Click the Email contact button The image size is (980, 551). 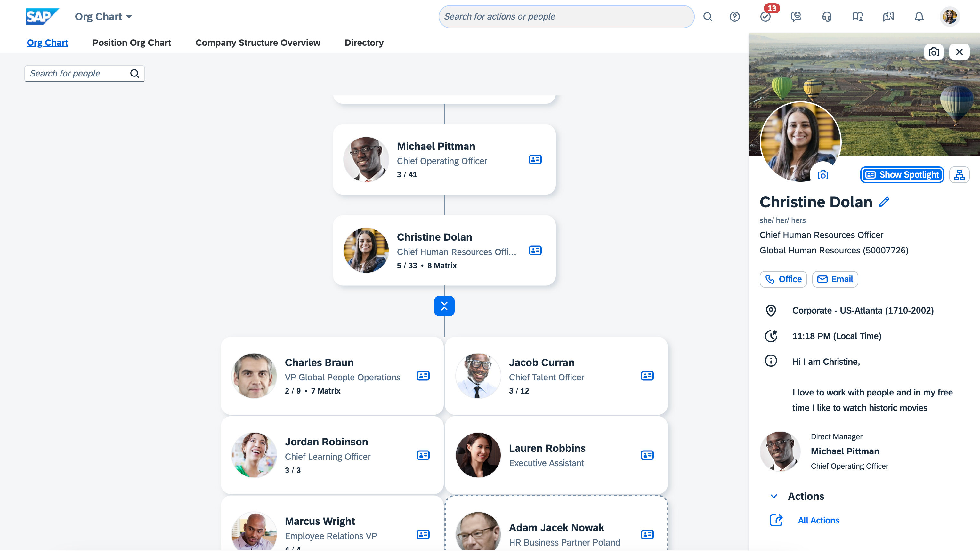tap(835, 279)
